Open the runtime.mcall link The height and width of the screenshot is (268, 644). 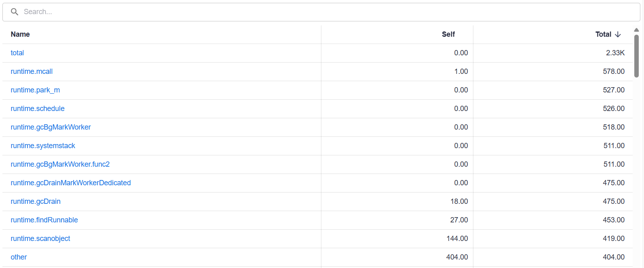[32, 72]
